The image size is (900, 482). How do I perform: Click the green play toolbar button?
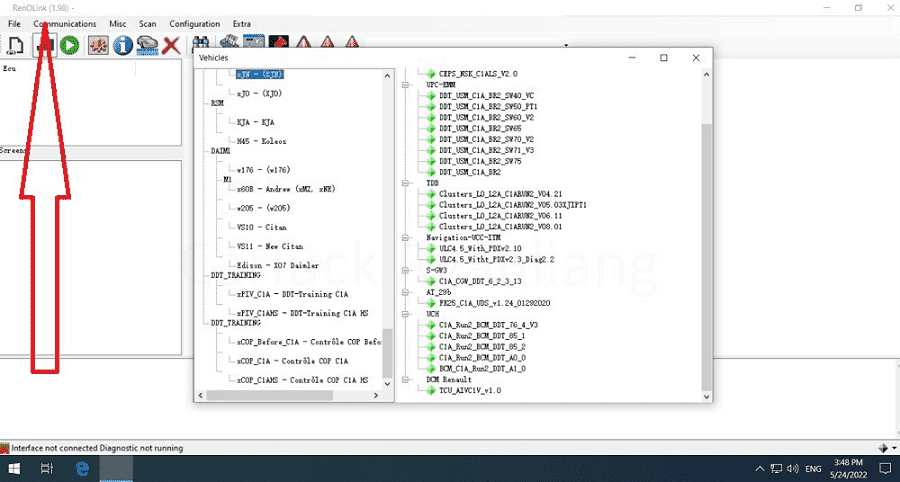69,45
